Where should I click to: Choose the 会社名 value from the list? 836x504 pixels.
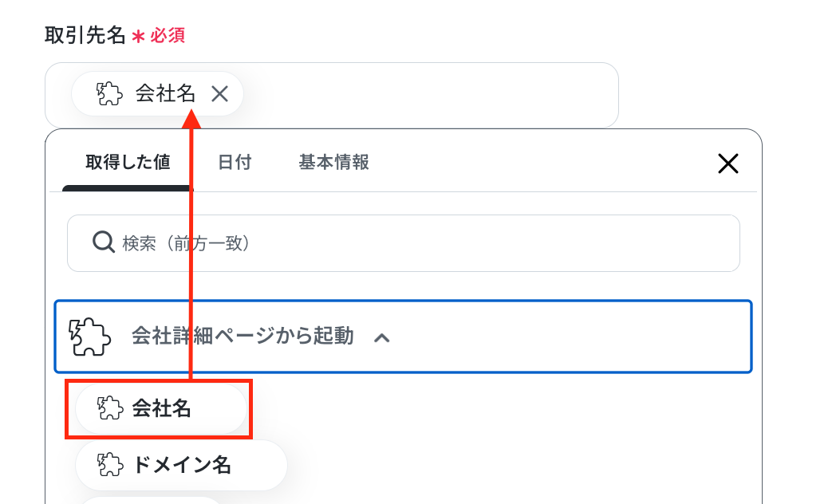coord(161,408)
